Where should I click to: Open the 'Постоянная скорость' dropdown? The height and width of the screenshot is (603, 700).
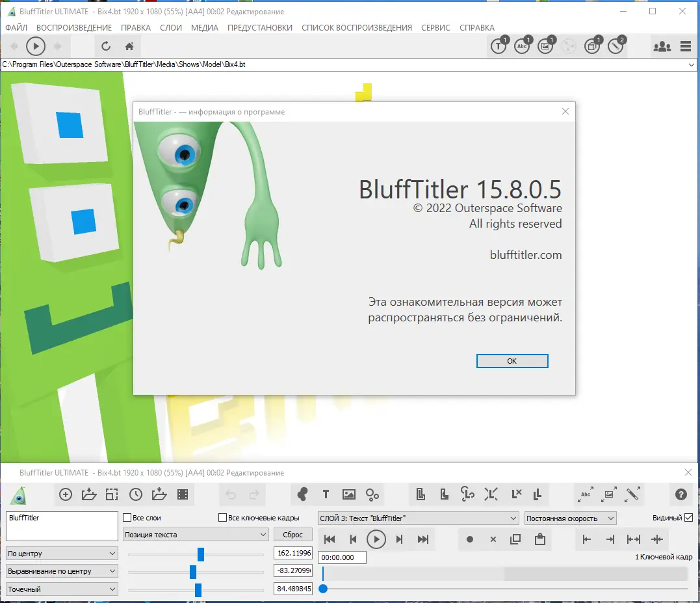[x=570, y=518]
